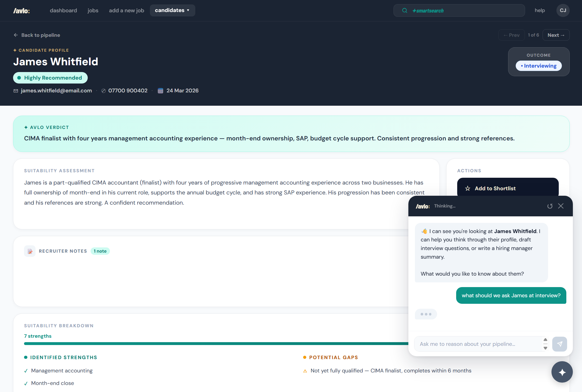Viewport: 582px width, 392px height.
Task: Click the Identified Strengths heading
Action: pos(64,358)
